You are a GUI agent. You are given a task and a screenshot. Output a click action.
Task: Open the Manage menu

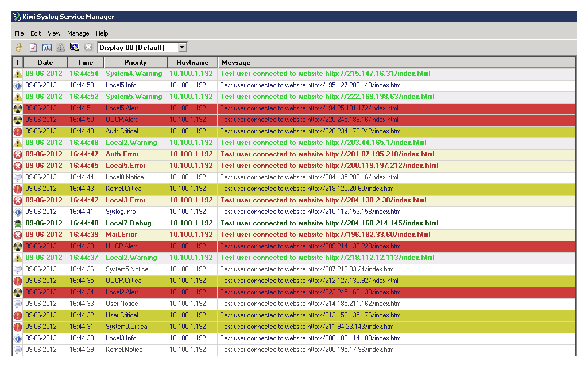point(78,33)
